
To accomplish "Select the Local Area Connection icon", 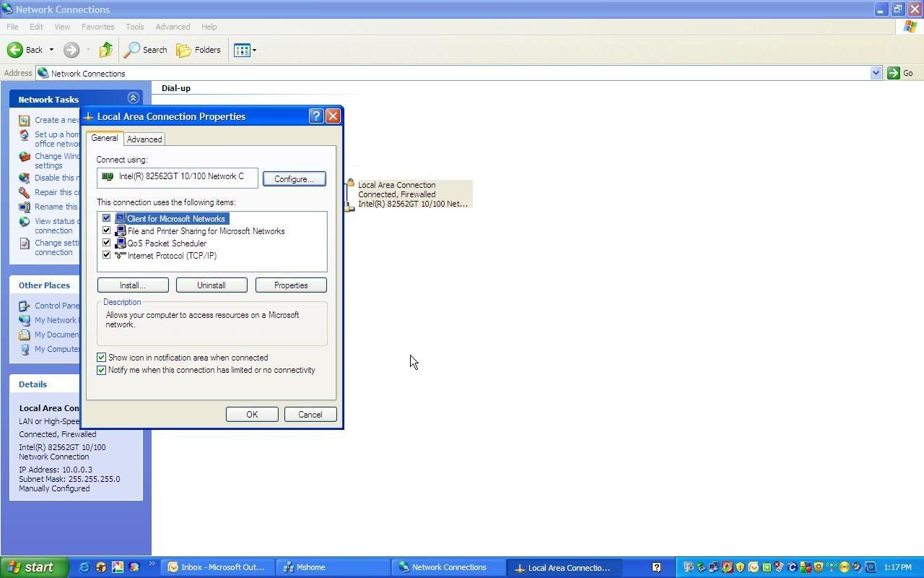I will [x=350, y=194].
